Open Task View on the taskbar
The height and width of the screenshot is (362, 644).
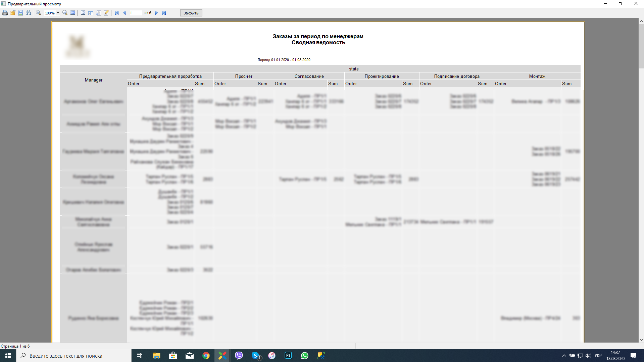pos(140,356)
